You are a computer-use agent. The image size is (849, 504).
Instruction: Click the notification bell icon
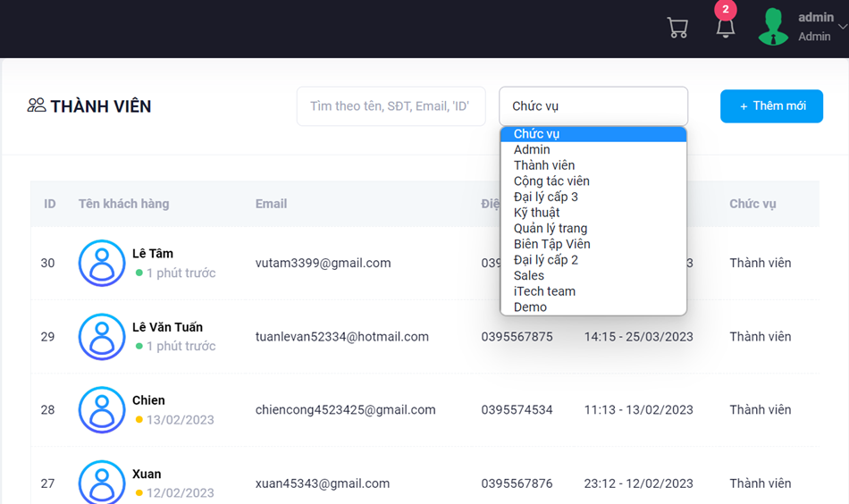click(726, 28)
